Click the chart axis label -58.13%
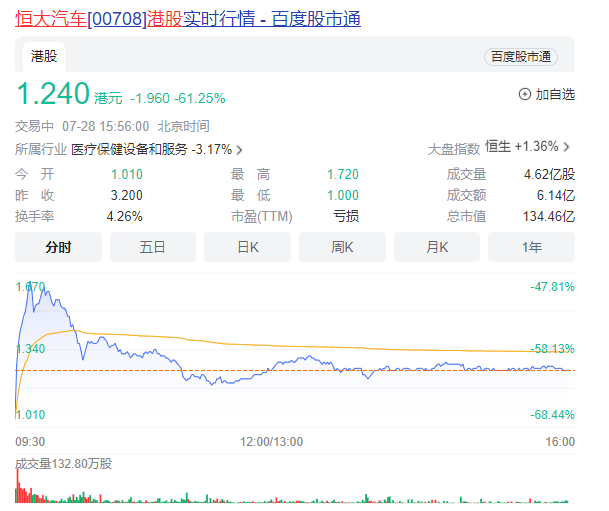The image size is (609, 511). 552,349
